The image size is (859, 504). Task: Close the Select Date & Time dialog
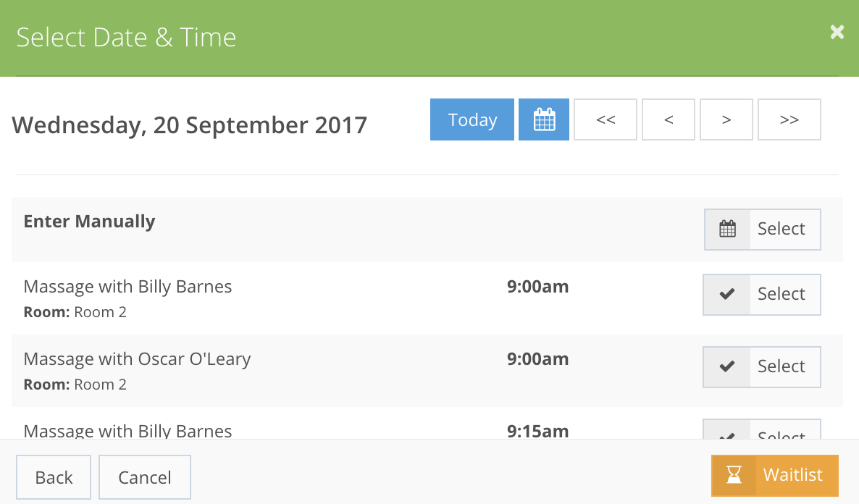pos(837,32)
